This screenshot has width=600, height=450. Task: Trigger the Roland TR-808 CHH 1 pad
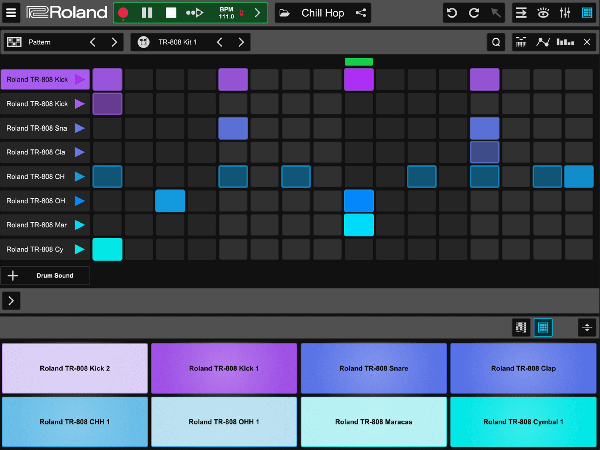75,422
